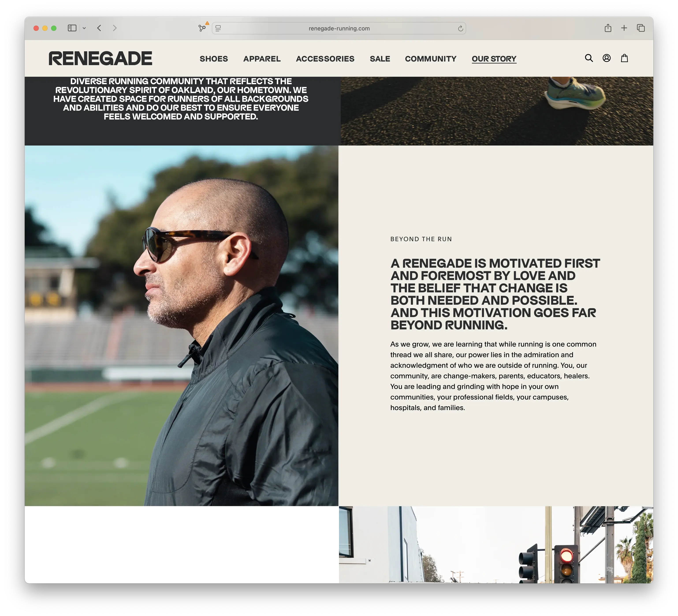678x616 pixels.
Task: Expand the sidebar dropdown chevron
Action: point(84,28)
